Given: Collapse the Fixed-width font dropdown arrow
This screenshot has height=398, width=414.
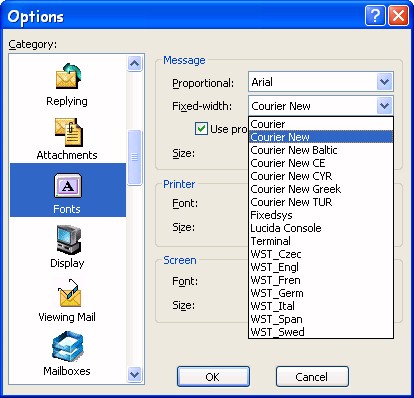Looking at the screenshot, I should pyautogui.click(x=385, y=106).
